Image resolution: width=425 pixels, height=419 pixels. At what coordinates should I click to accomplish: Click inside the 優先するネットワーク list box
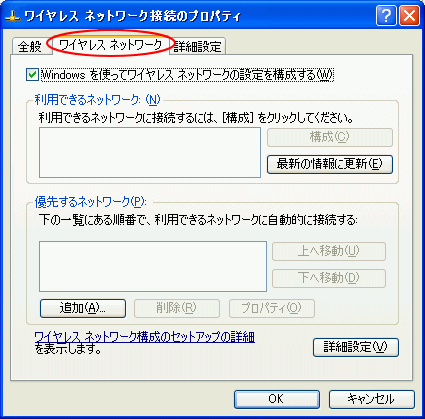[x=153, y=266]
